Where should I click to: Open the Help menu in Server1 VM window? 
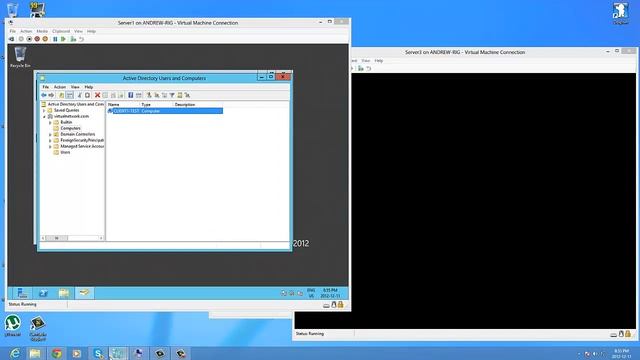91,31
